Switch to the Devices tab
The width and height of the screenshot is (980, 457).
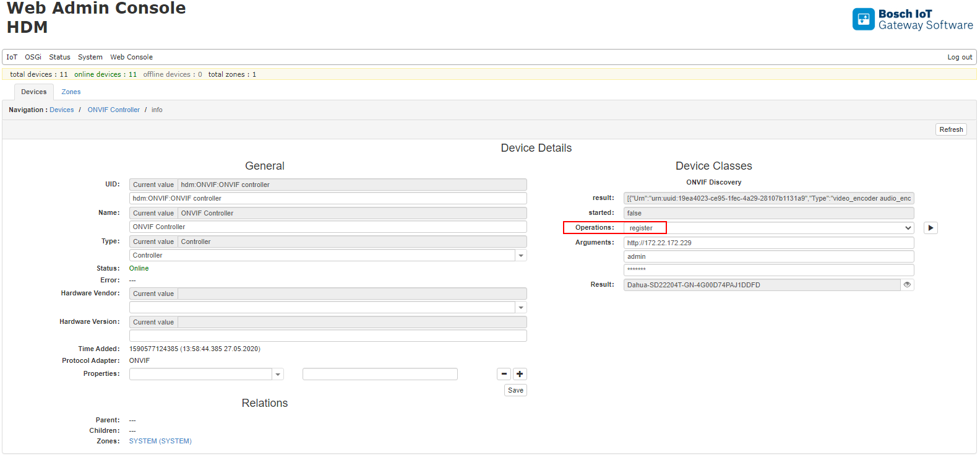(34, 92)
